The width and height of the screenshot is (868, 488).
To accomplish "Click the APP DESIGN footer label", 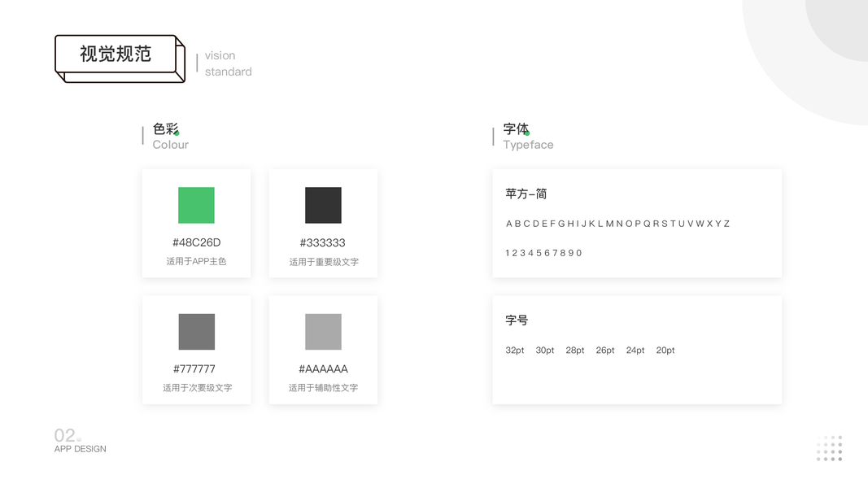I will [81, 449].
